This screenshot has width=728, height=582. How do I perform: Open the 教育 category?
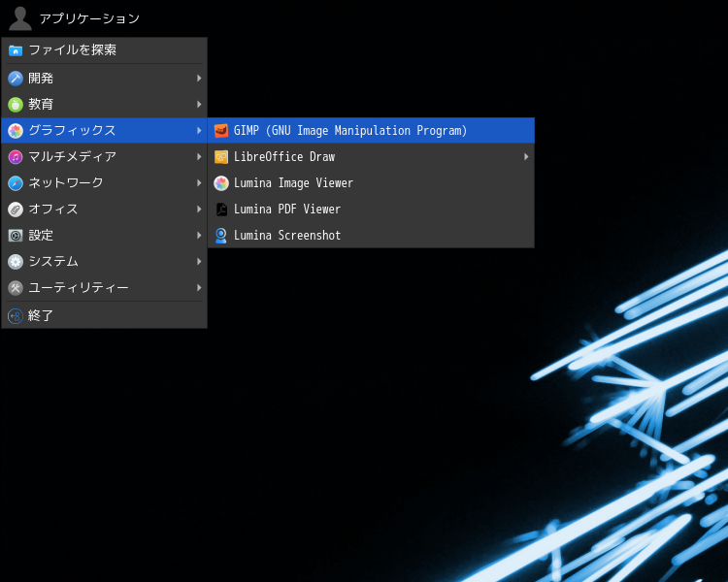[105, 105]
